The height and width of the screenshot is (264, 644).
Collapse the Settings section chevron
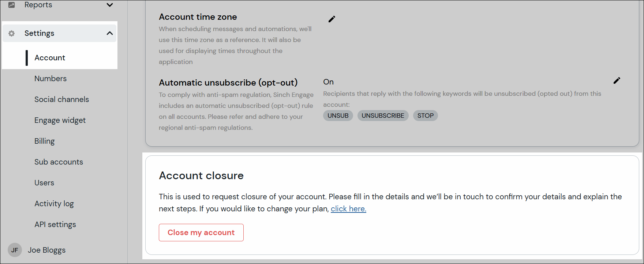[x=109, y=33]
